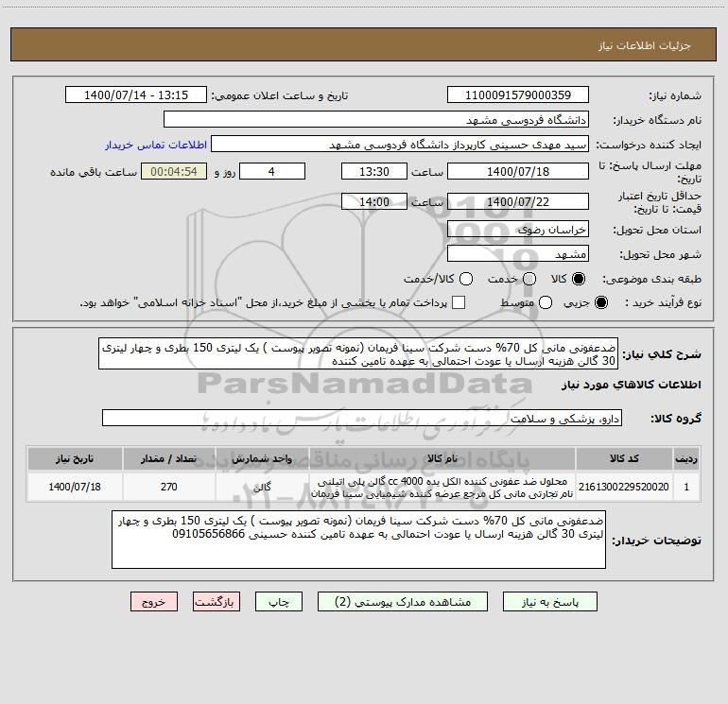Viewport: 728px width, 704px height.
Task: Select the خدمت radio button
Action: (x=529, y=279)
